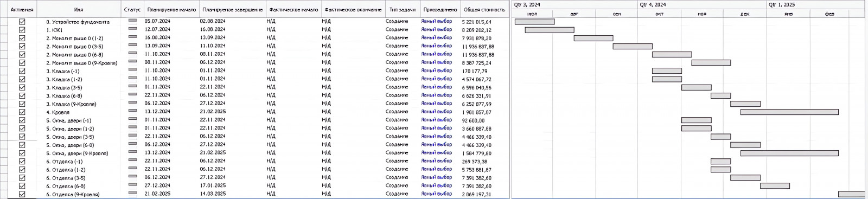The image size is (868, 199).
Task: Toggle active checkbox for 6. Отделка (9-Кровля)
Action: coord(22,194)
